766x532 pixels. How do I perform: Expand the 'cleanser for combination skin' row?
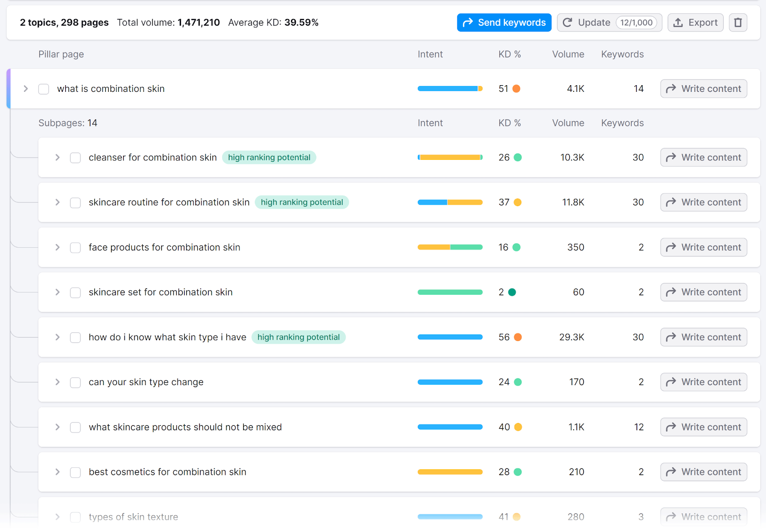[x=57, y=157]
